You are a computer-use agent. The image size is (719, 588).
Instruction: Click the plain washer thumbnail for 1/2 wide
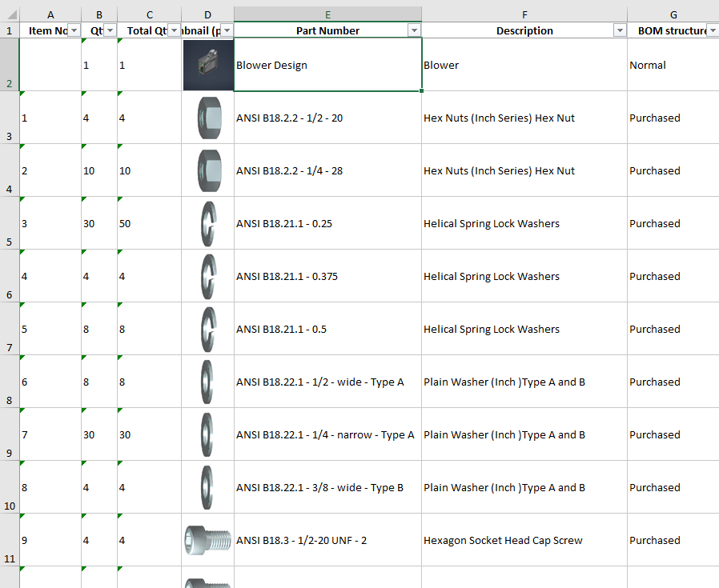(x=207, y=382)
